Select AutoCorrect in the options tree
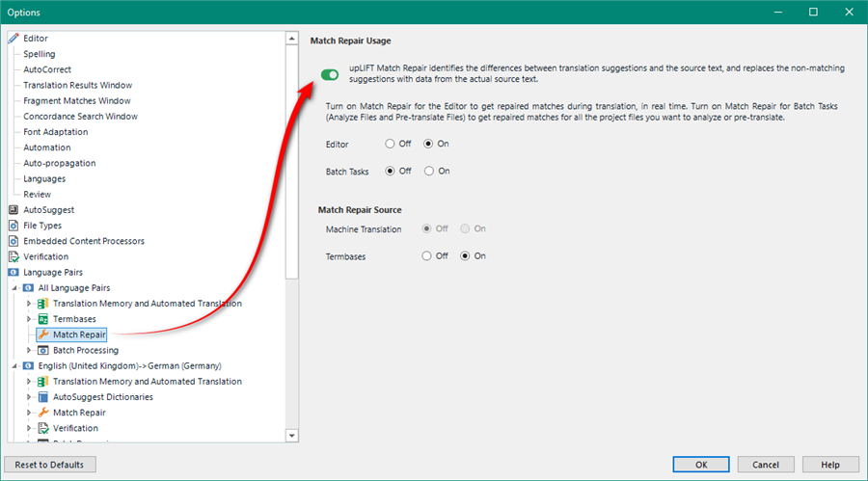Image resolution: width=868 pixels, height=481 pixels. 47,69
